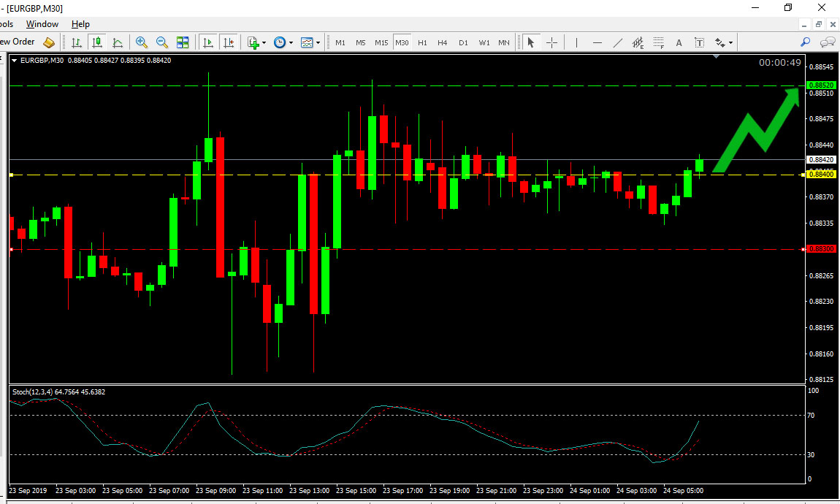Switch chart to line chart type
840x504 pixels.
[x=118, y=42]
